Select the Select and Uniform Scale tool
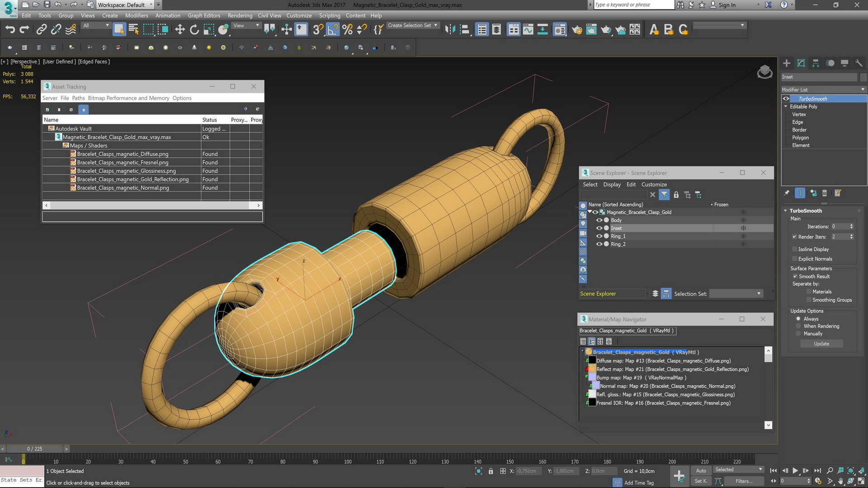 209,29
